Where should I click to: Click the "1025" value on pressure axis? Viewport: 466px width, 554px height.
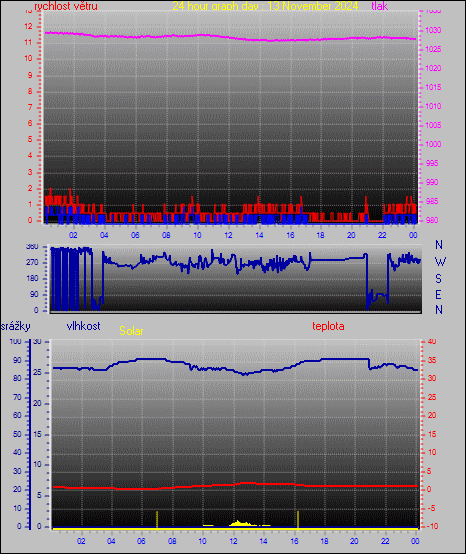coord(433,49)
